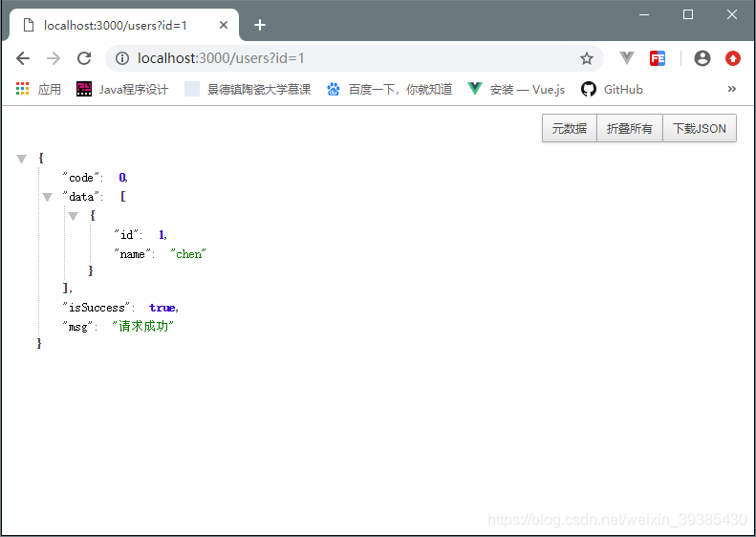
Task: Click the "请求成功" msg value
Action: 142,327
